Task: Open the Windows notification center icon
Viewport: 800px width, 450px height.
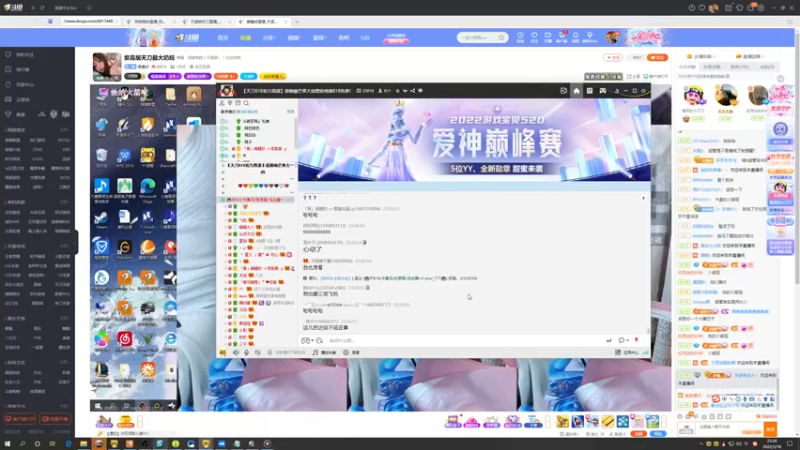Action: click(790, 443)
